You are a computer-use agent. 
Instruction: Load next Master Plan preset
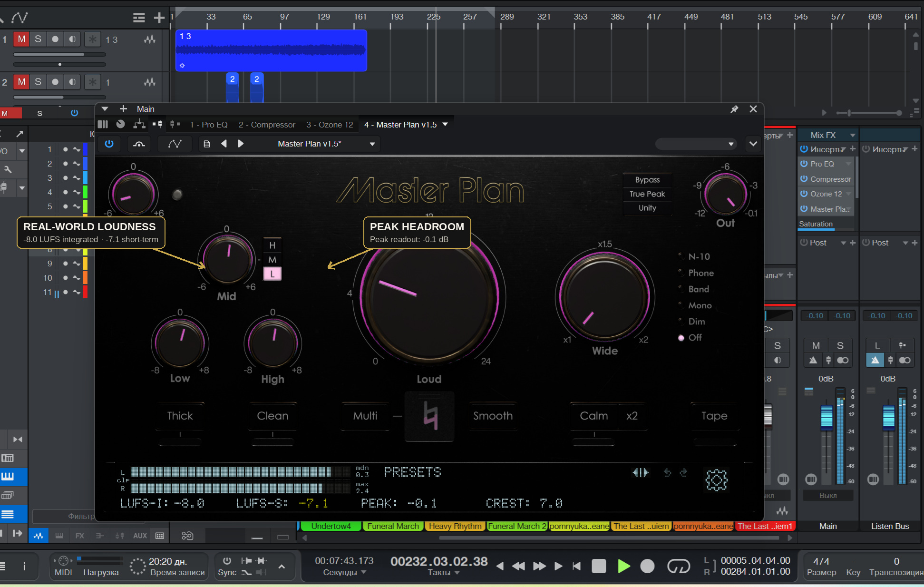241,144
